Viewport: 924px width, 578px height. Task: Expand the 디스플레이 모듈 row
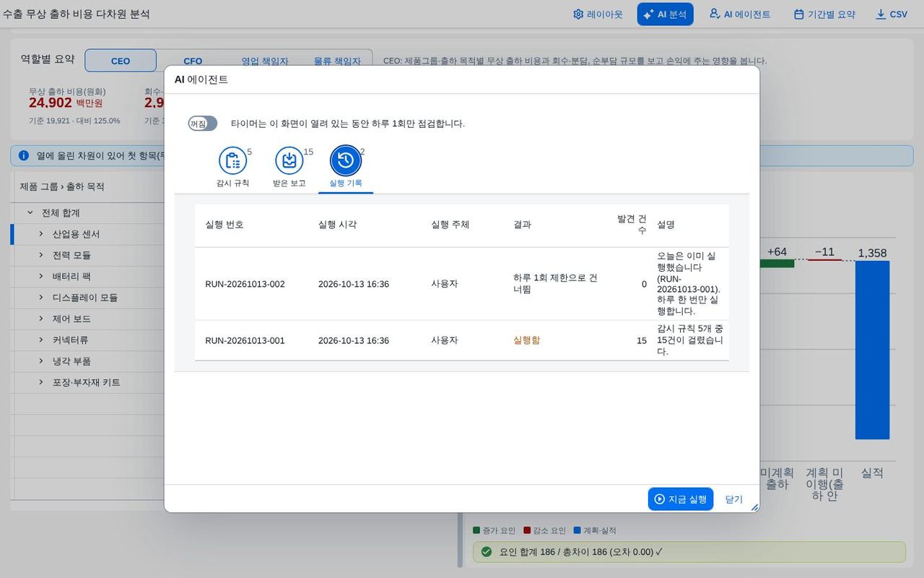tap(41, 297)
